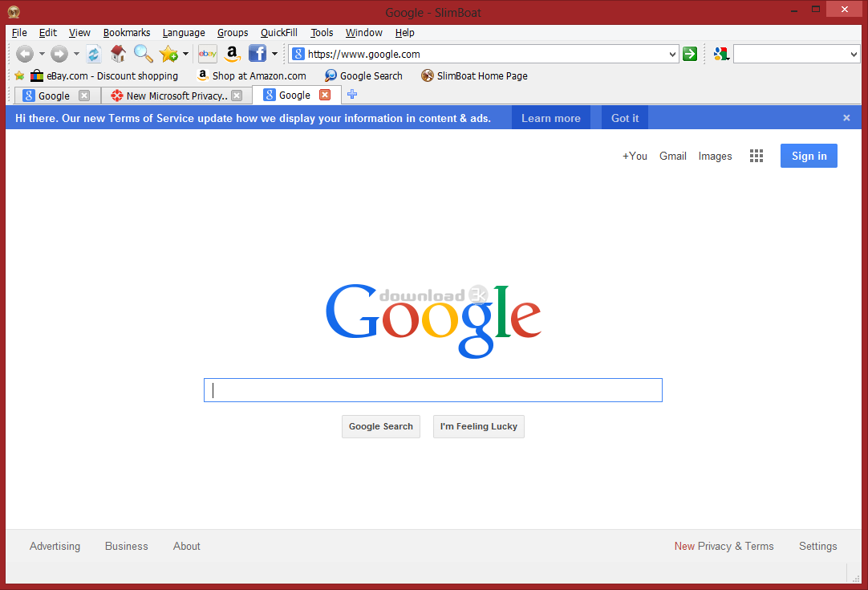
Task: Open the magnifying glass search tool
Action: (x=143, y=54)
